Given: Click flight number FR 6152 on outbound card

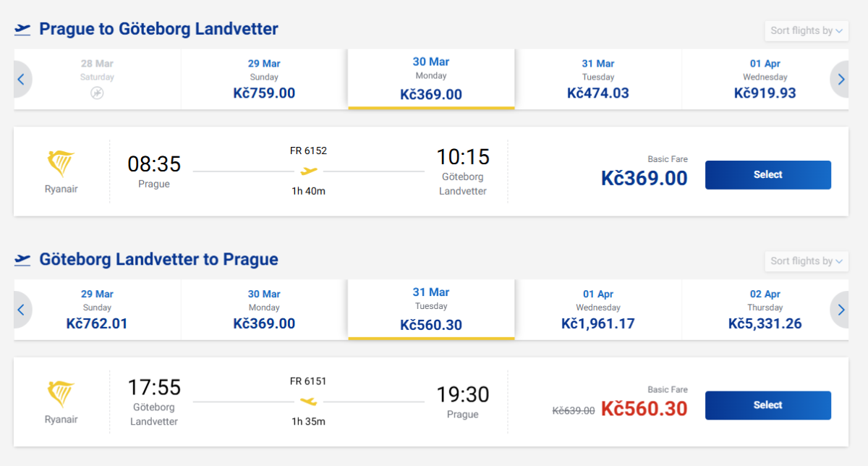Looking at the screenshot, I should (308, 151).
